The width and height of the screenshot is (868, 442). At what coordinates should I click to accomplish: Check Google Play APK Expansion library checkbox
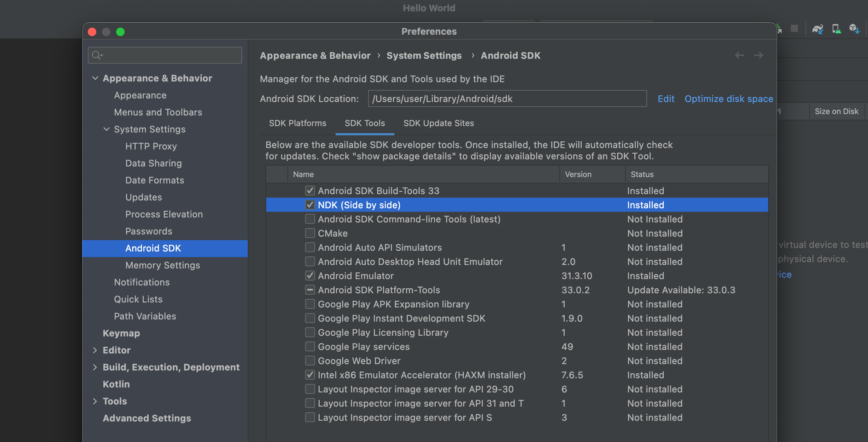coord(310,304)
